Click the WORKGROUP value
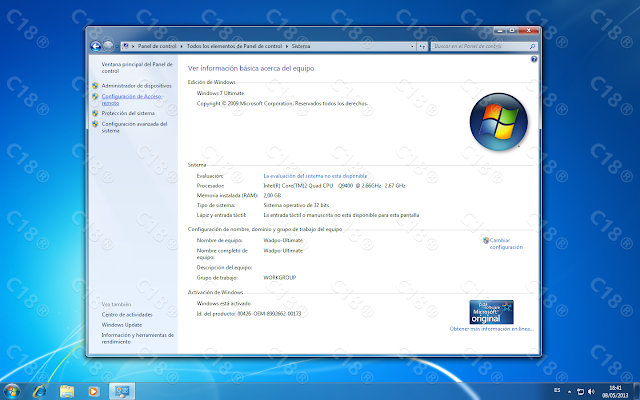 280,278
